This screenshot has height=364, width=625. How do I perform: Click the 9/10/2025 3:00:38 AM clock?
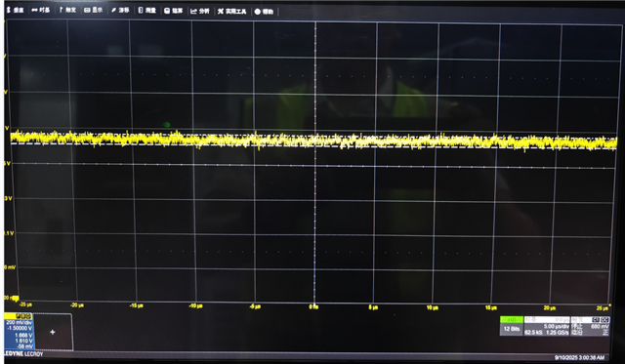point(579,357)
